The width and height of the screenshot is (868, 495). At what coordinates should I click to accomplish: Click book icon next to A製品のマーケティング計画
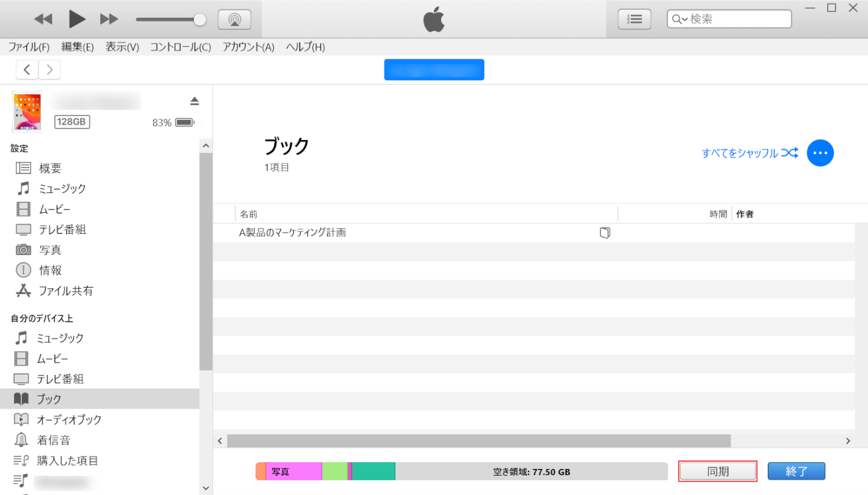point(605,233)
